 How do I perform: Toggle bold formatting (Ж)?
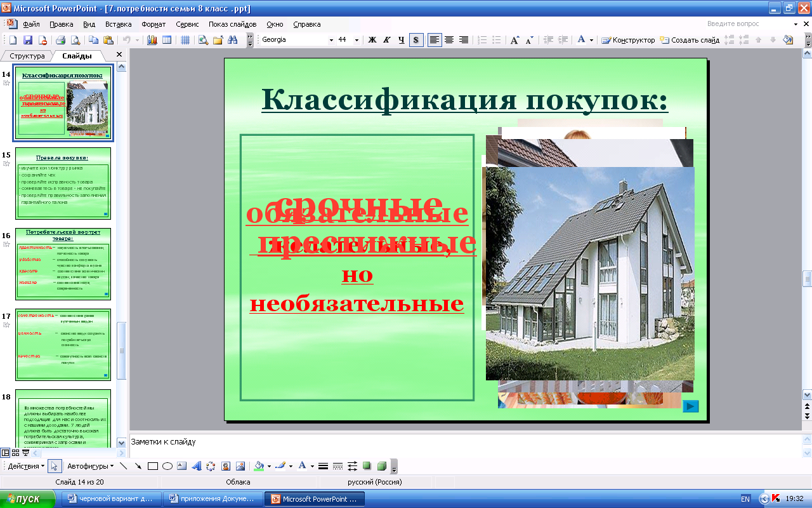(372, 40)
